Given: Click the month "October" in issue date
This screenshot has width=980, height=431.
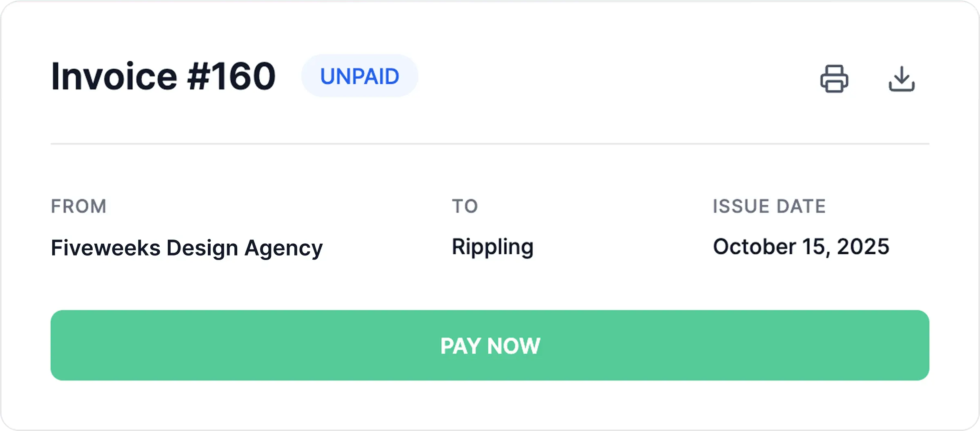Looking at the screenshot, I should tap(754, 247).
